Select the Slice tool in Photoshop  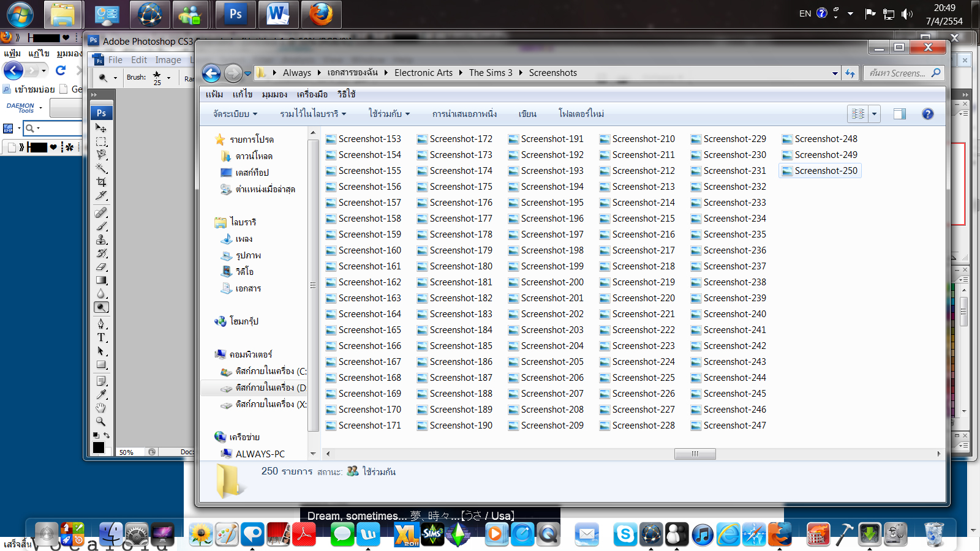pyautogui.click(x=101, y=195)
